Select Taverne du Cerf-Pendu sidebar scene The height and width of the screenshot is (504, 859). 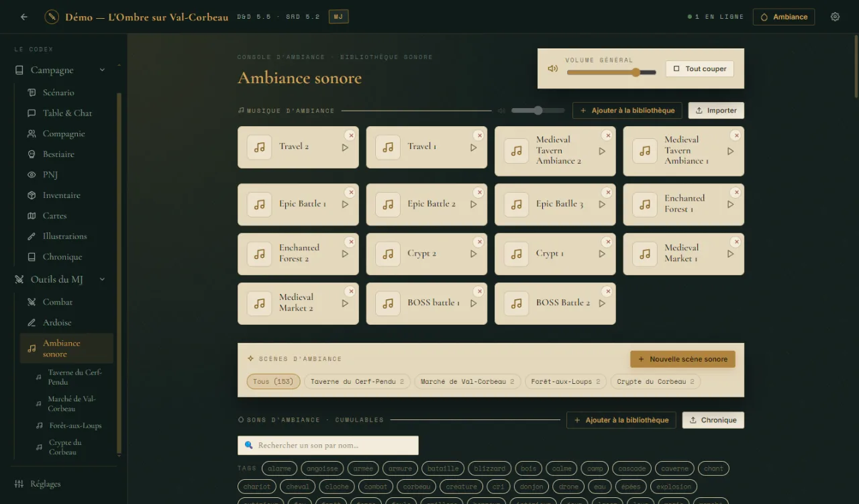pos(74,377)
